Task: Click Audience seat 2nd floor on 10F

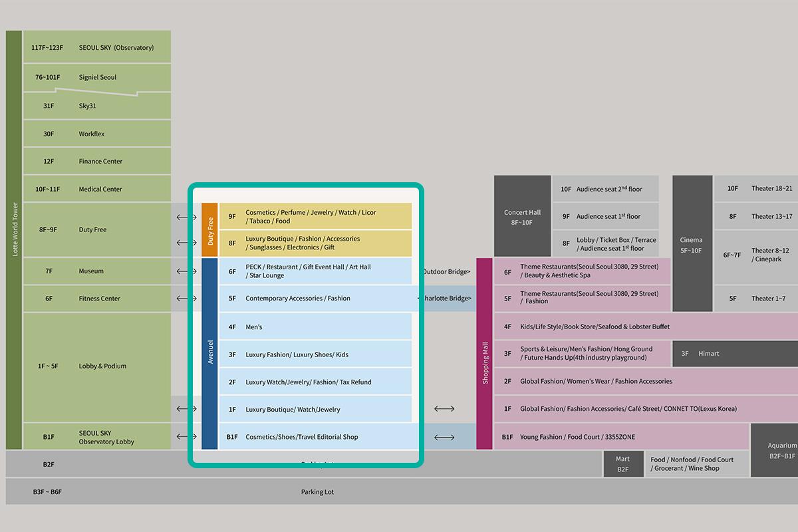Action: (609, 189)
